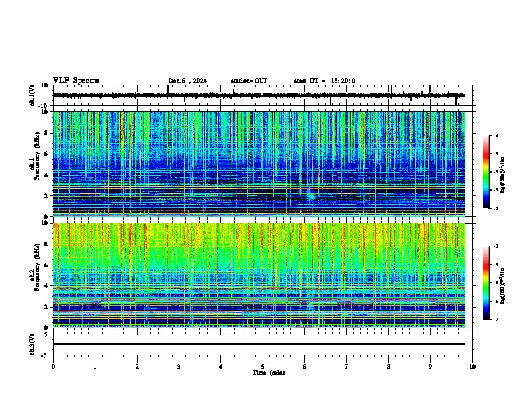Click the "2" tick on time axis
This screenshot has height=411, width=532.
click(x=137, y=367)
